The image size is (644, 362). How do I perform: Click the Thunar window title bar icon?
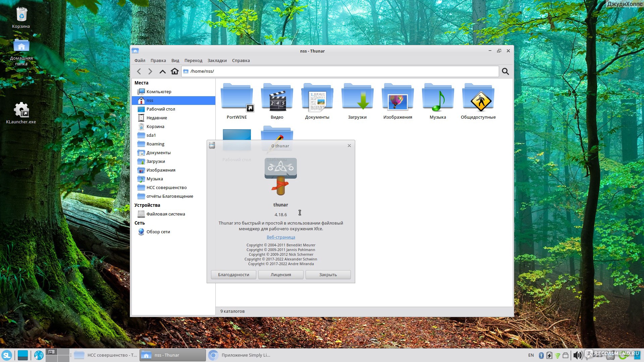[135, 51]
